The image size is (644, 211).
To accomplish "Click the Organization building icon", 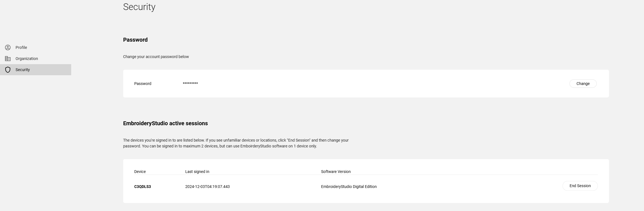I will (x=8, y=59).
